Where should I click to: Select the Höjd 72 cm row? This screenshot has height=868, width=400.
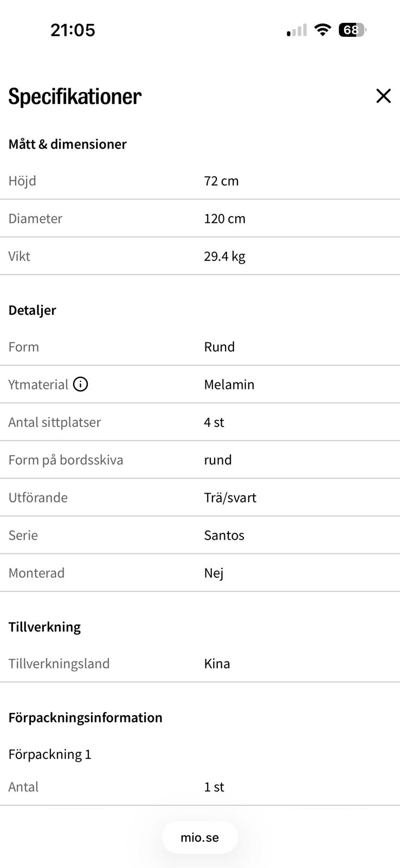coord(200,181)
